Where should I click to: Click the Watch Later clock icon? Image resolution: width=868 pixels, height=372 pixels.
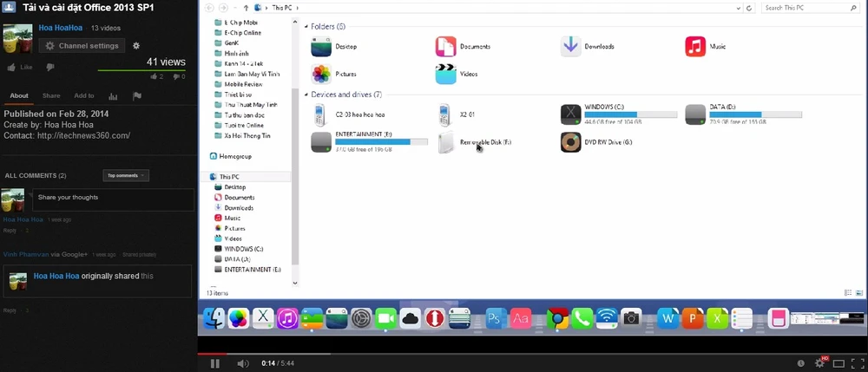click(x=799, y=362)
